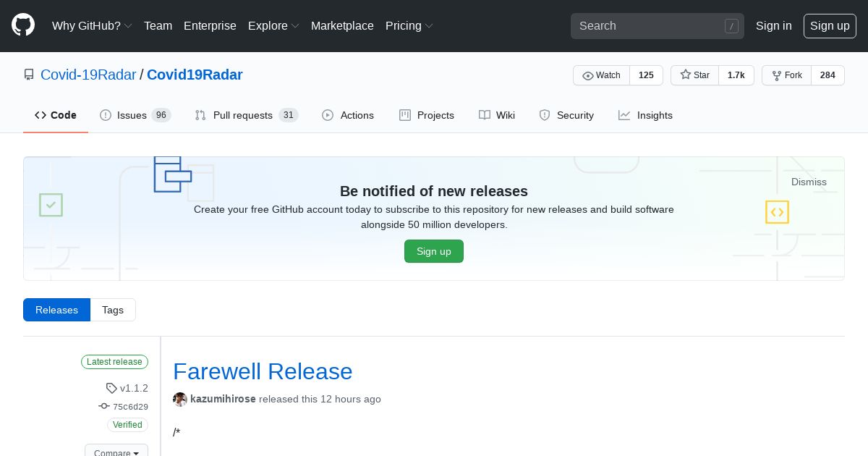Click the green Sign up button in banner
Screen dimensions: 868x456
click(x=434, y=251)
